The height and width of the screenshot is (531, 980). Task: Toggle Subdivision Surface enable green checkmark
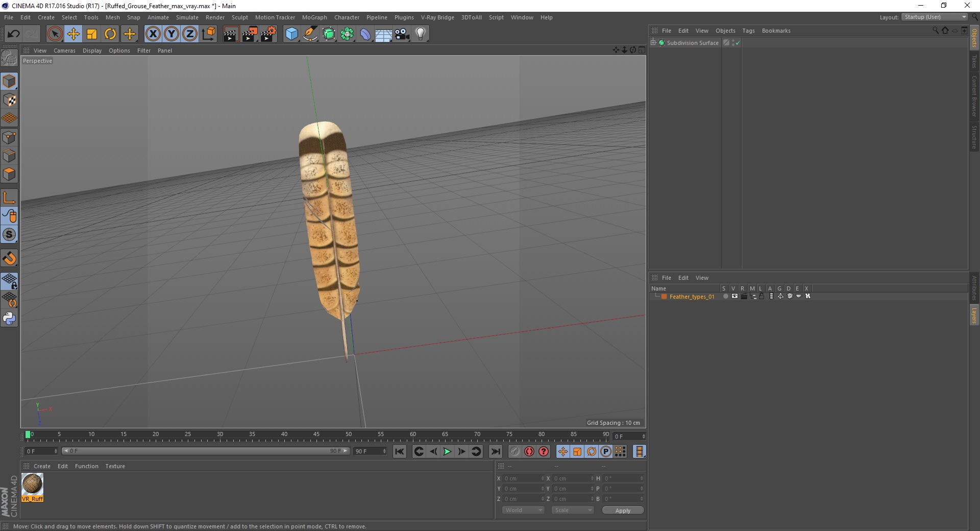[x=738, y=43]
